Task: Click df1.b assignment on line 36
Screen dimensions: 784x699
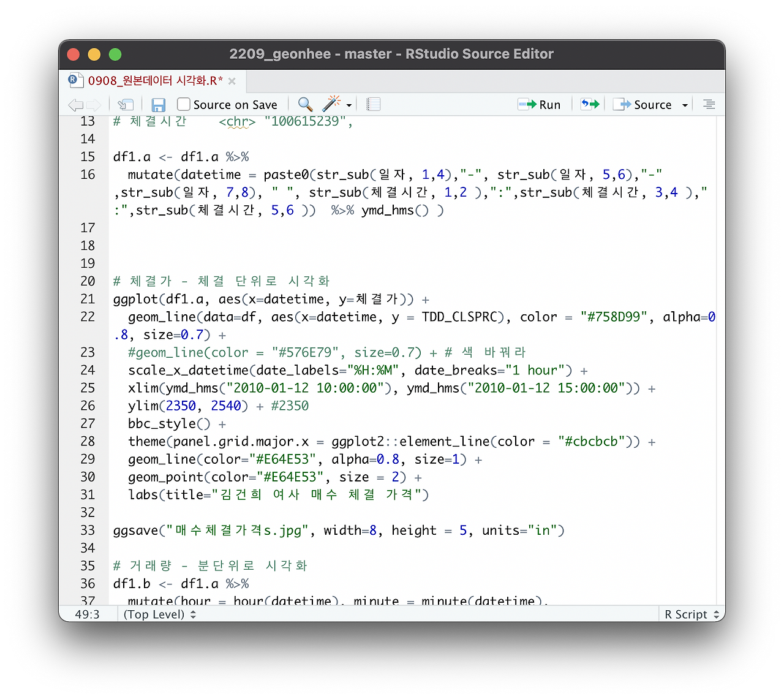Action: [181, 584]
